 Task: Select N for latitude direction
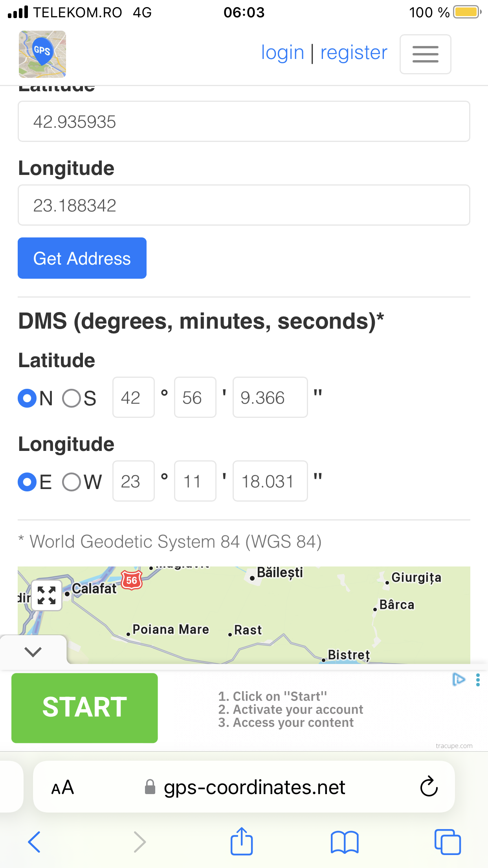coord(28,398)
